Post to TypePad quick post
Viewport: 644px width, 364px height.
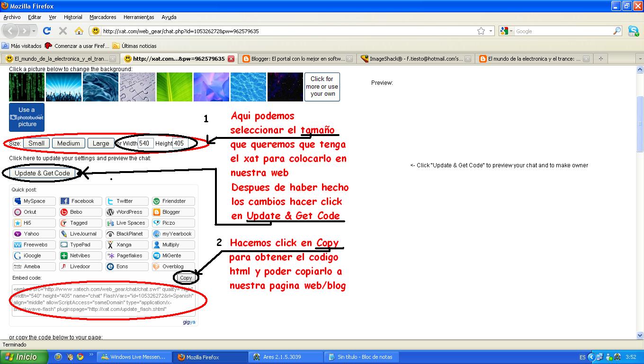(x=80, y=245)
